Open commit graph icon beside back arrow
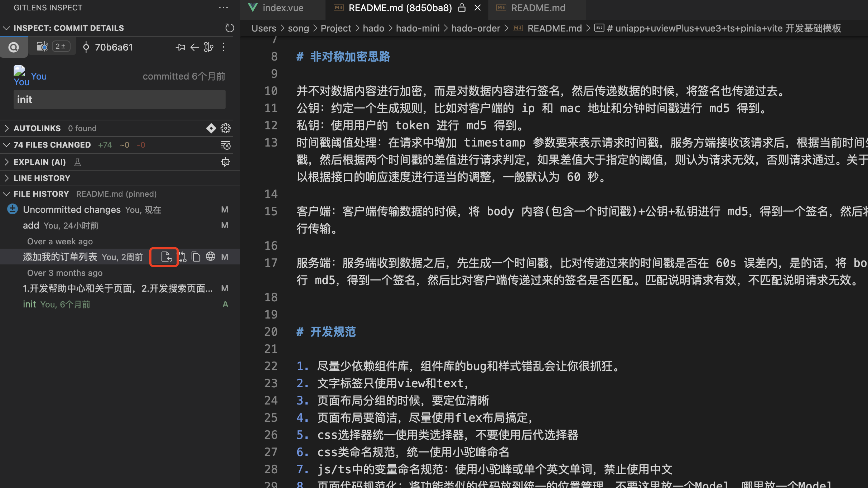Image resolution: width=868 pixels, height=488 pixels. point(208,47)
